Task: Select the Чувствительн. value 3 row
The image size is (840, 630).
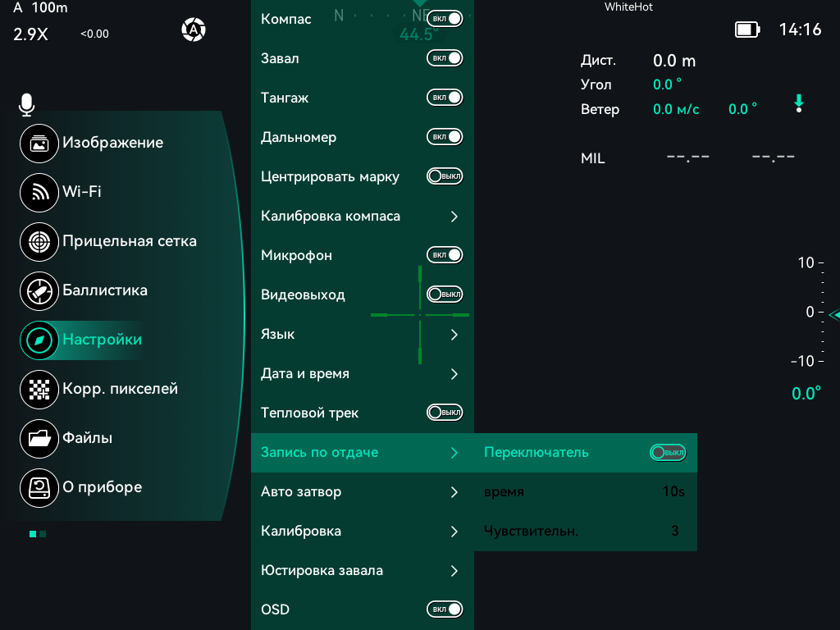Action: pyautogui.click(x=586, y=531)
